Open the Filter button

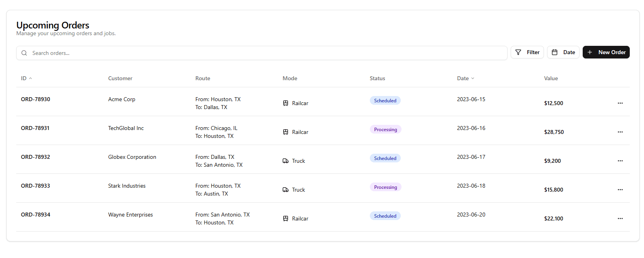[x=527, y=52]
